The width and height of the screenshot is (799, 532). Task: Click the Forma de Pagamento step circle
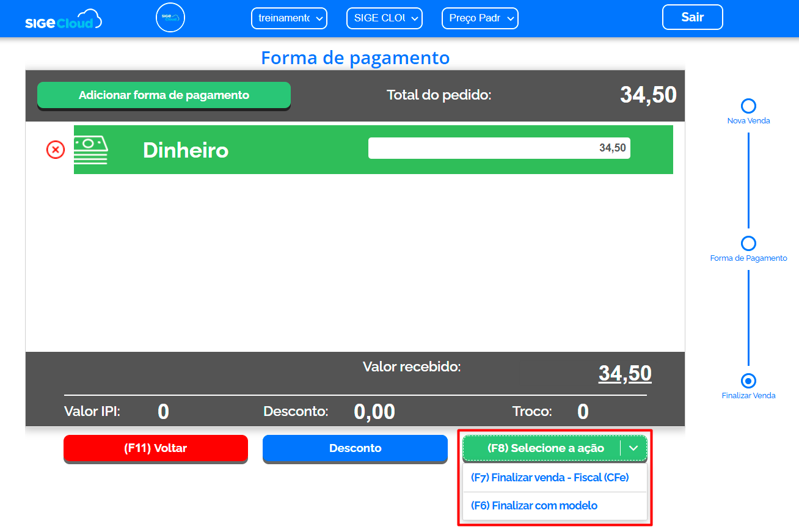[x=748, y=243]
